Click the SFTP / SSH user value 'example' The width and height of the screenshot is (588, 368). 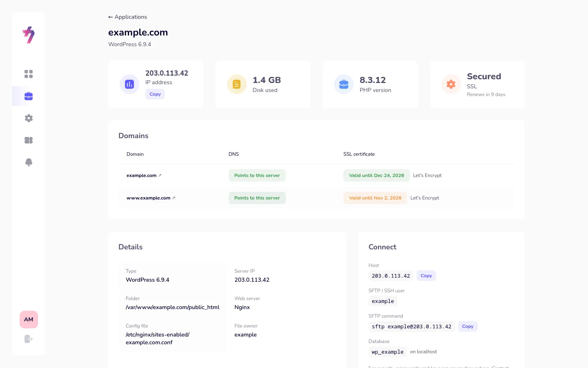tap(383, 301)
